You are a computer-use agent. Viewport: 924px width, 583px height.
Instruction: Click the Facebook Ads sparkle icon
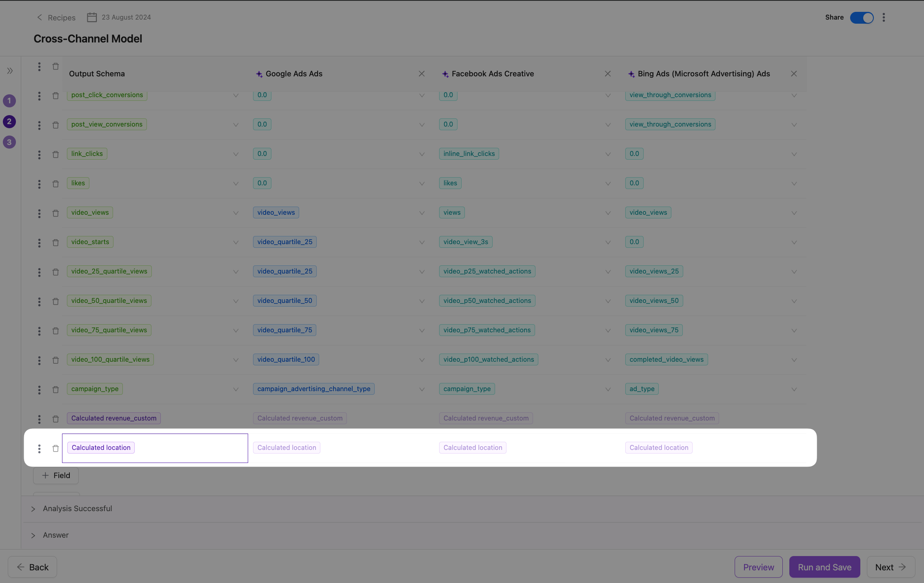tap(445, 74)
